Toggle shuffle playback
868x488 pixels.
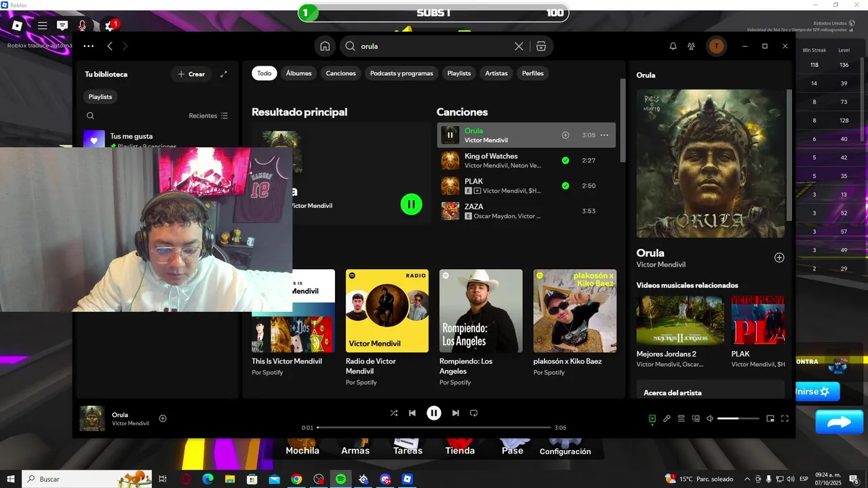394,413
